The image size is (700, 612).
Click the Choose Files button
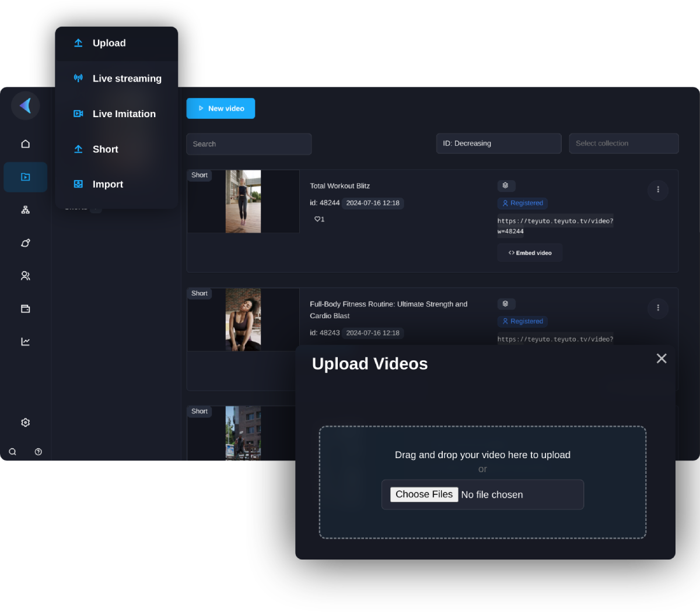pyautogui.click(x=424, y=494)
